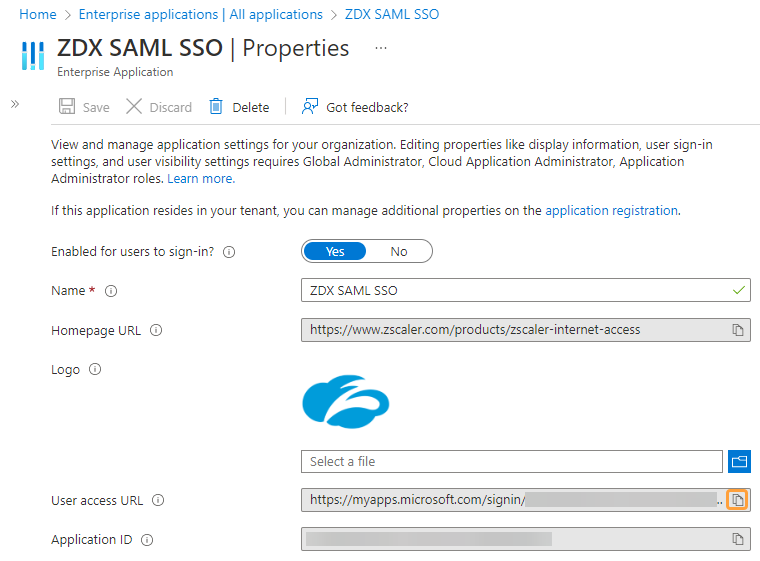Show info tooltip for Logo field
Screen dimensions: 760x561
pos(95,369)
